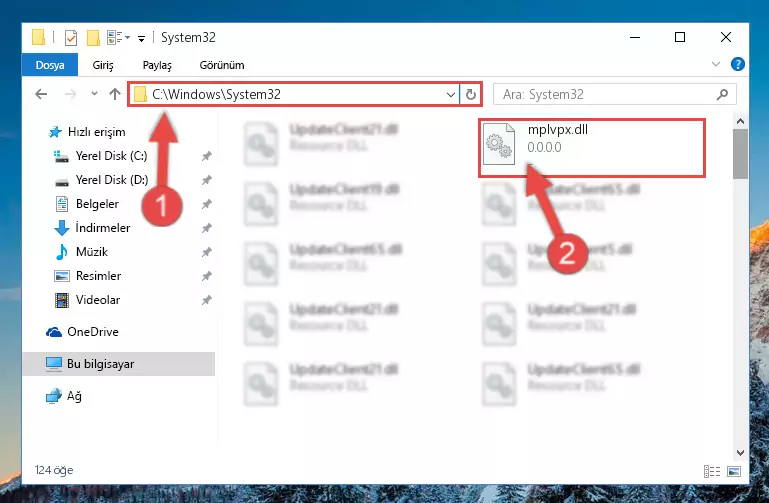769x503 pixels.
Task: Click the Properties checkmark icon in title bar
Action: [x=71, y=37]
